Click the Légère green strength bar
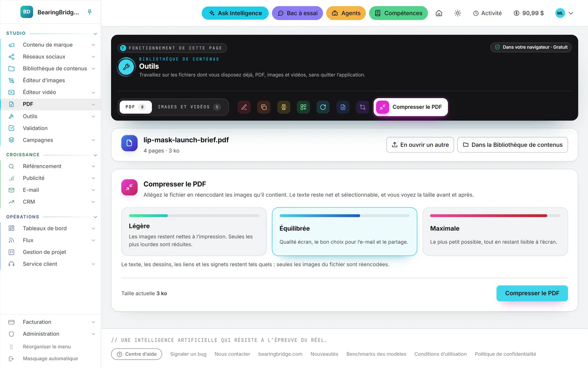 [149, 216]
